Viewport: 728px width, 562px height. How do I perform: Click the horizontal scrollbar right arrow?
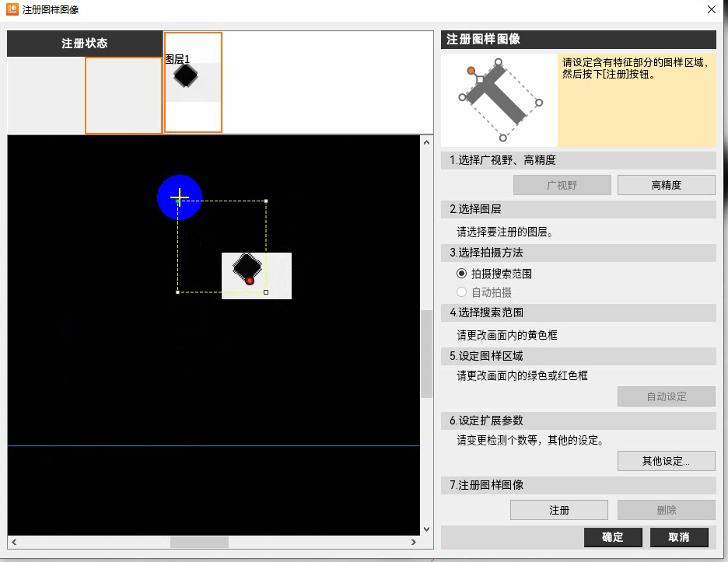click(413, 542)
